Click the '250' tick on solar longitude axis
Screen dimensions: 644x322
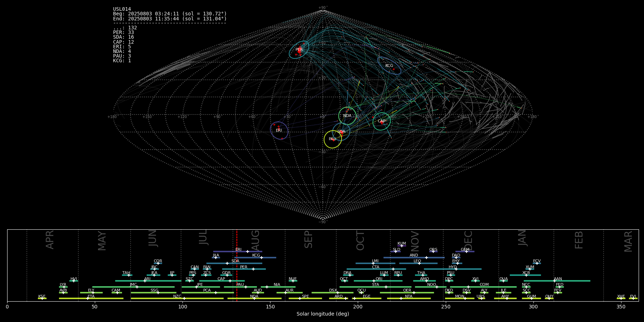445,307
